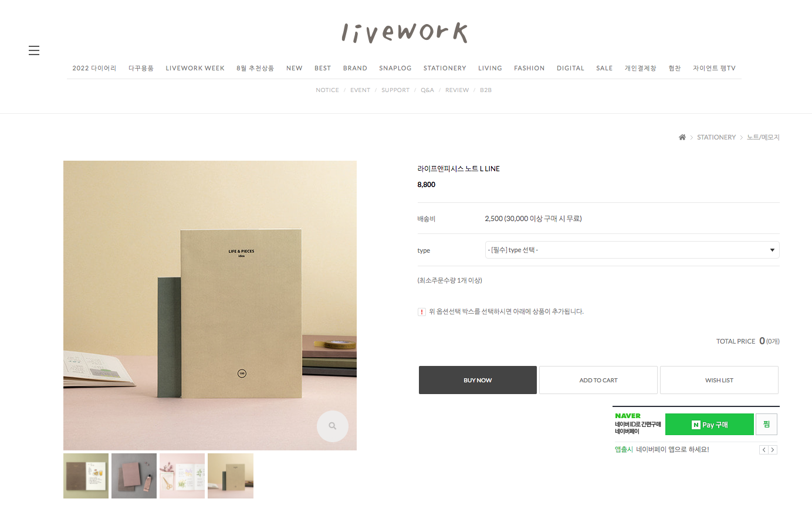Screen dimensions: 812x519
Task: Click the previous arrow in Naver Pay banner
Action: (x=764, y=450)
